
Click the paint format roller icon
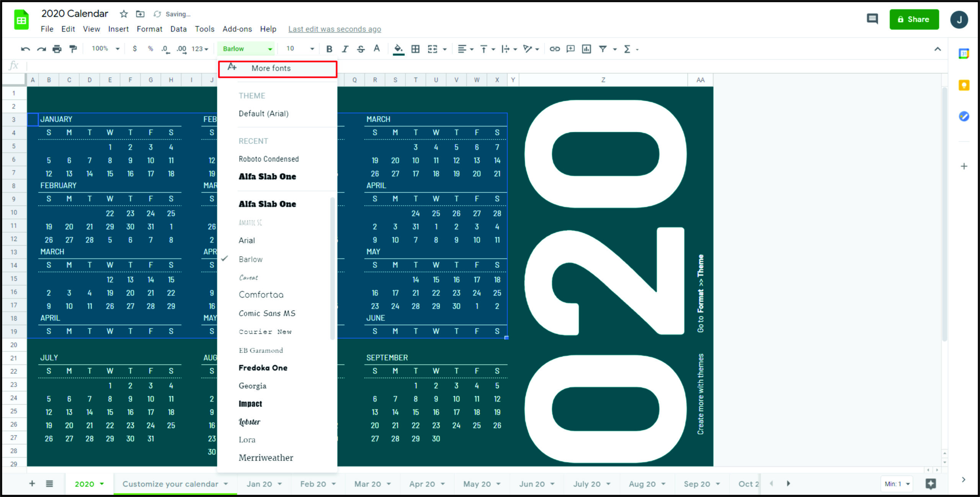(x=73, y=49)
